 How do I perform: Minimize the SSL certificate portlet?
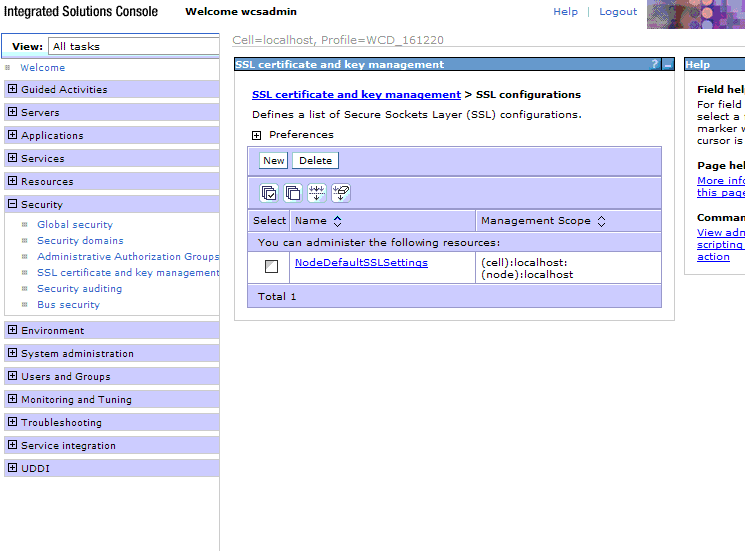click(668, 64)
